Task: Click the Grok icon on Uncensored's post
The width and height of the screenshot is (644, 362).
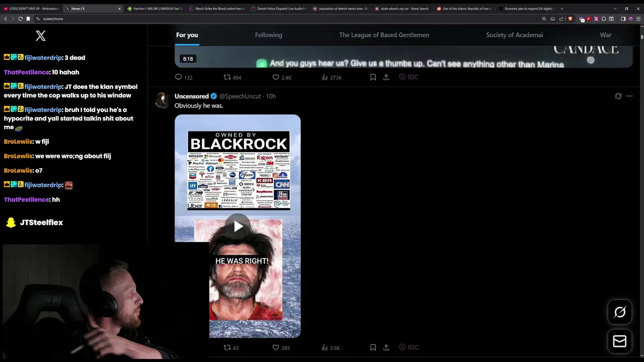Action: 618,96
